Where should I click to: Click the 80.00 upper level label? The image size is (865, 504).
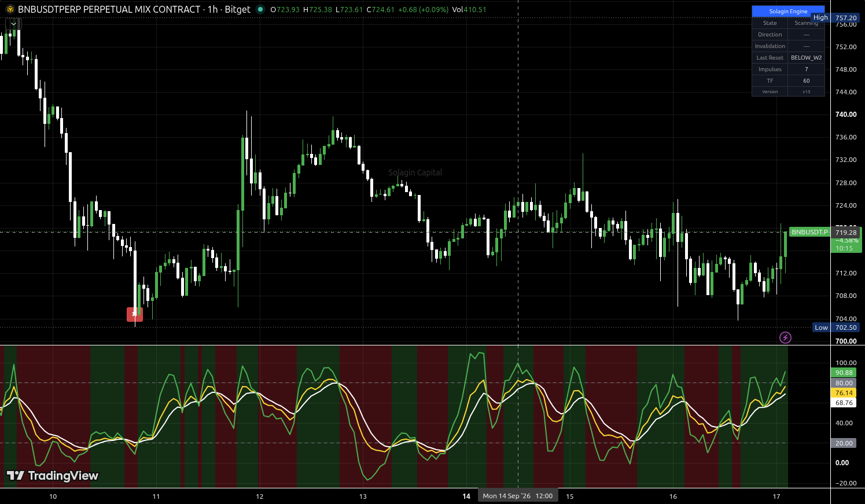[844, 383]
